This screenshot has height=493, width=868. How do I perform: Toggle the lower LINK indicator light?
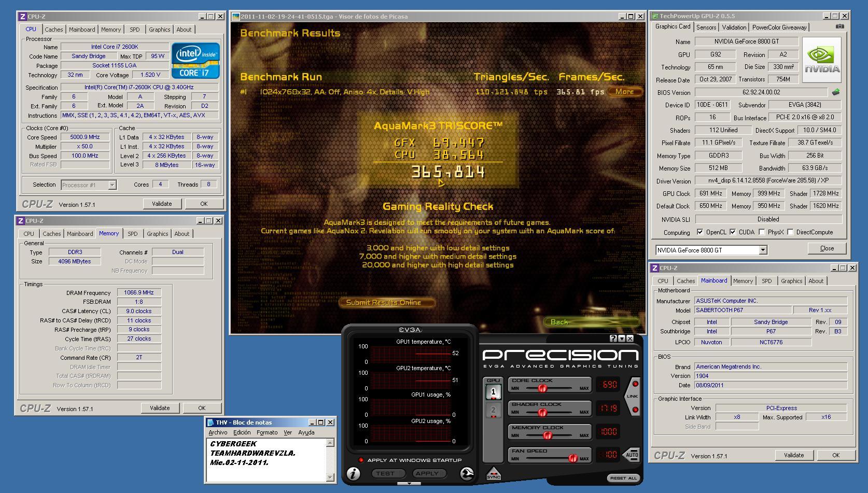635,410
